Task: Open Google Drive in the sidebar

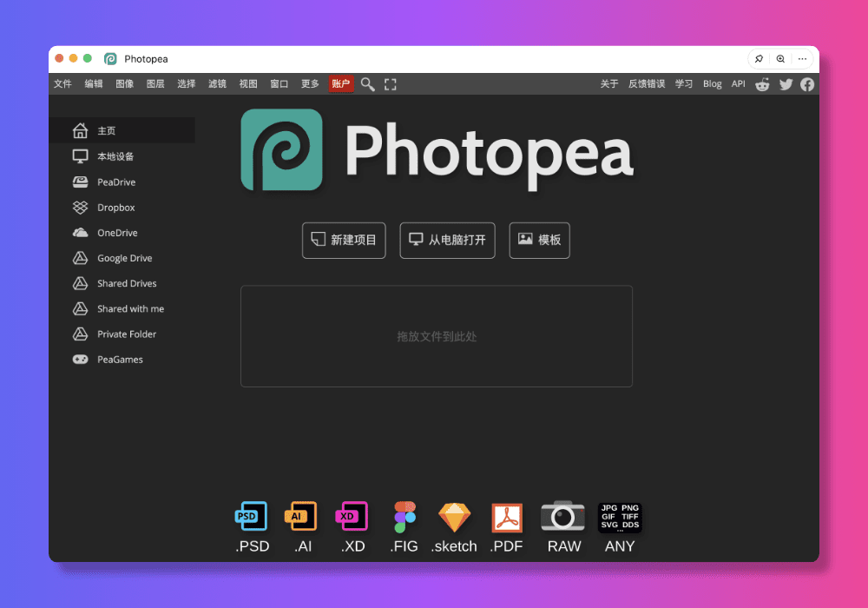Action: [x=122, y=258]
